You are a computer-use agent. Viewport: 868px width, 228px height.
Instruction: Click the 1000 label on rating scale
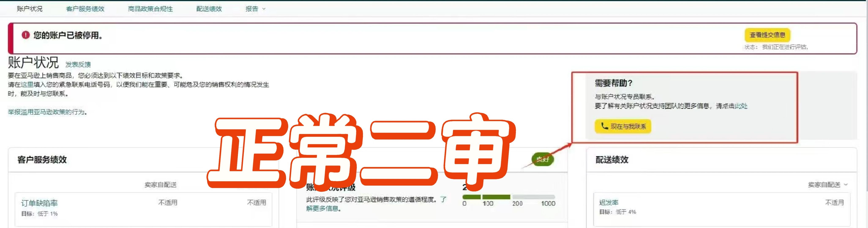click(548, 204)
